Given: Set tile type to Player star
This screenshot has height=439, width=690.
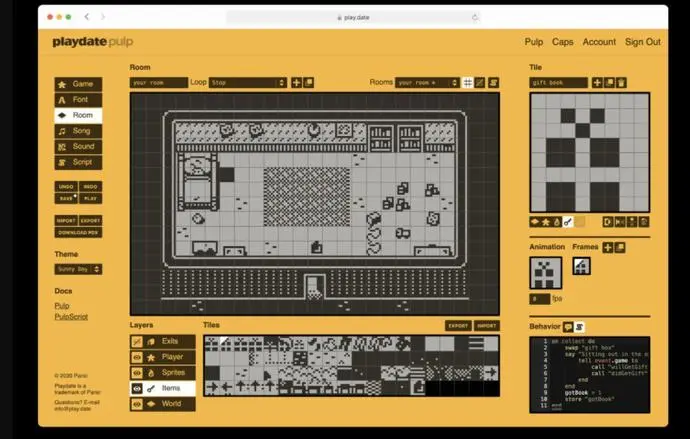Looking at the screenshot, I should (x=546, y=222).
